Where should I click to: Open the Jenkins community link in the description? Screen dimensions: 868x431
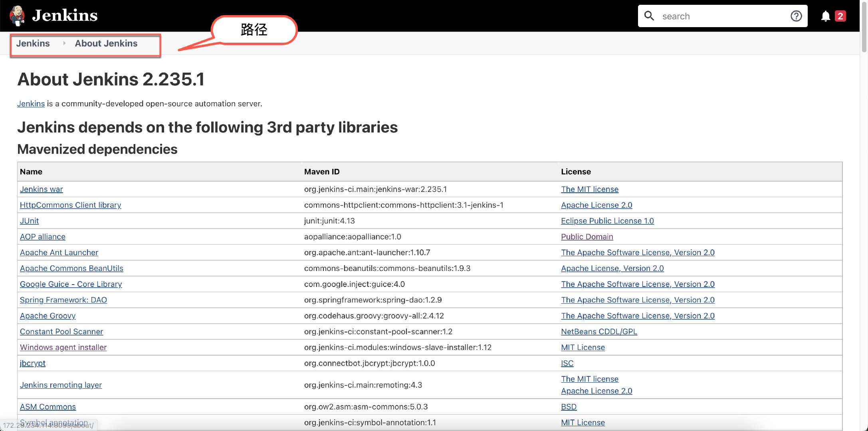click(x=31, y=103)
